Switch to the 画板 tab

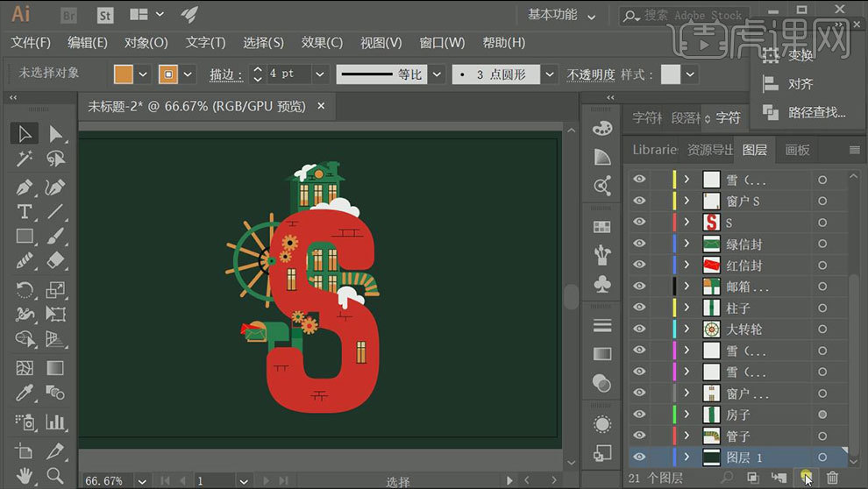pos(797,150)
